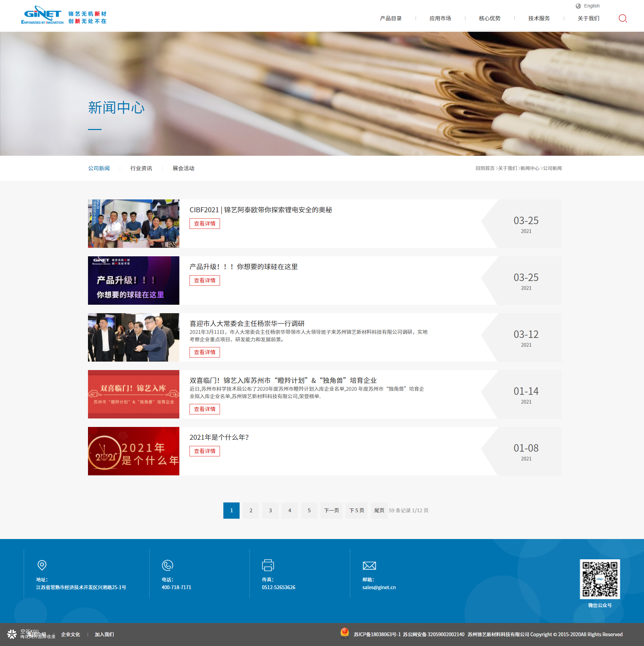Open the 产品目录 menu
644x646 pixels.
tap(391, 18)
